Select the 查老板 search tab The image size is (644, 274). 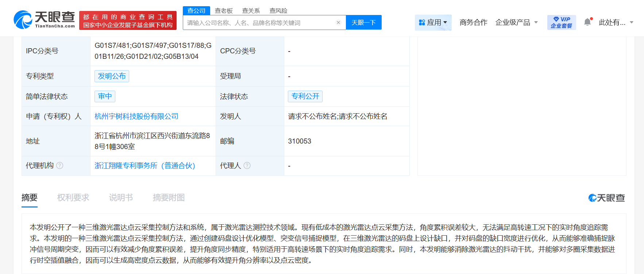(224, 11)
